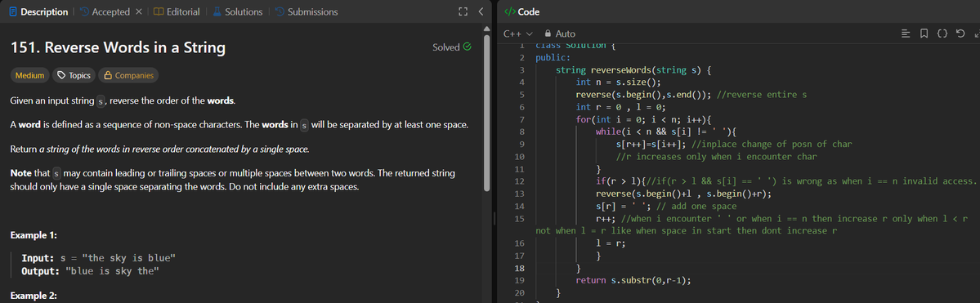Click the bookmark icon in editor toolbar
Viewport: 980px width, 303px height.
point(924,33)
